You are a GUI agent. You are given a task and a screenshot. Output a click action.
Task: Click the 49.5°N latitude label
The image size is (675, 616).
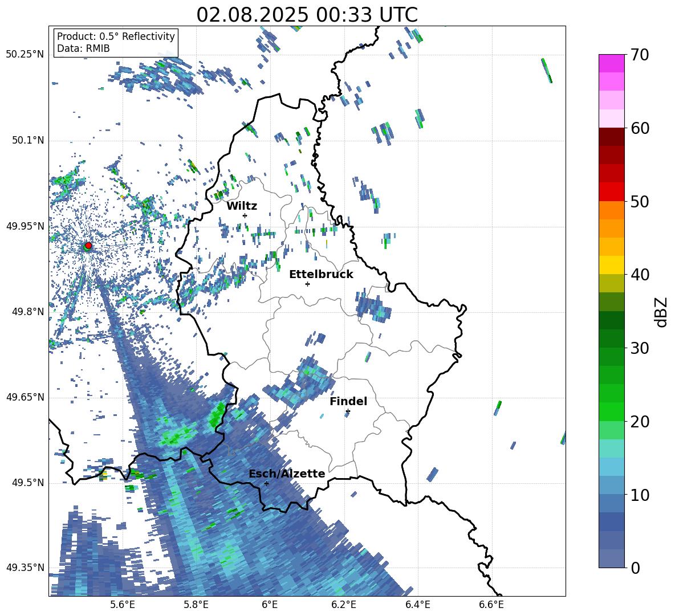(27, 483)
